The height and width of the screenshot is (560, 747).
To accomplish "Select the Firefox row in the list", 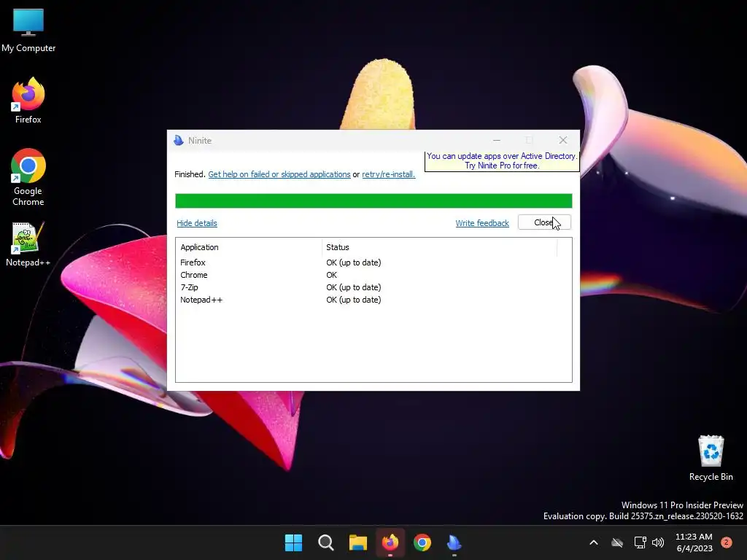I will (373, 262).
